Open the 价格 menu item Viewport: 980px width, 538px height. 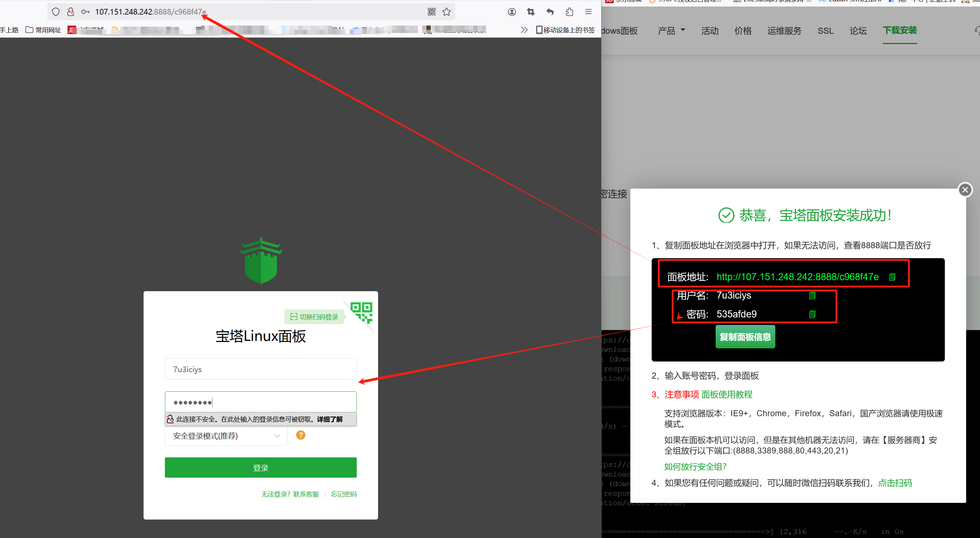click(743, 31)
